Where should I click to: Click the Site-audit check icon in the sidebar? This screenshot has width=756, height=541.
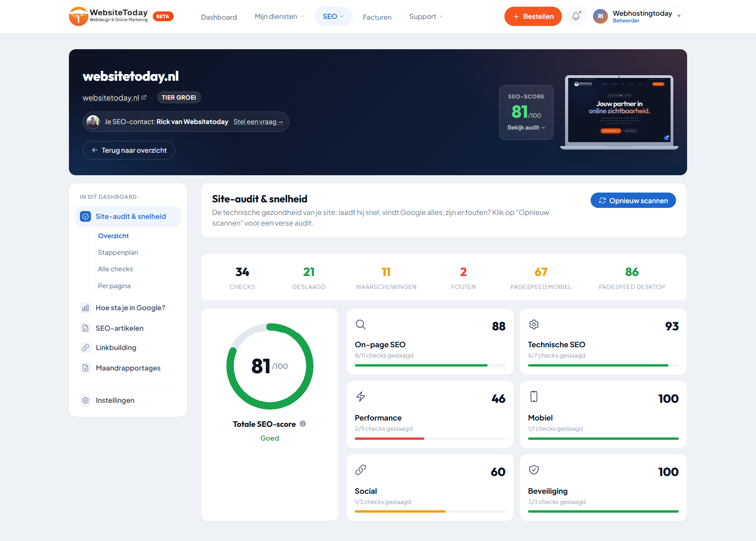point(85,217)
